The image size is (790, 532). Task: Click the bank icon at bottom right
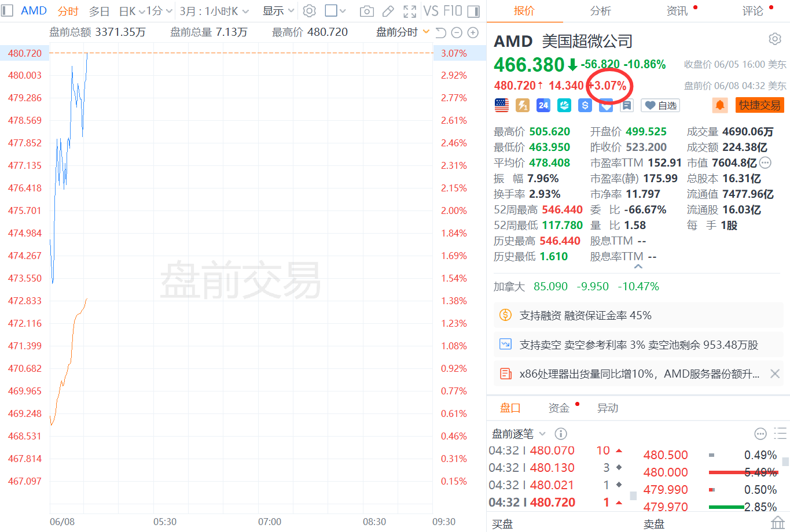778,523
